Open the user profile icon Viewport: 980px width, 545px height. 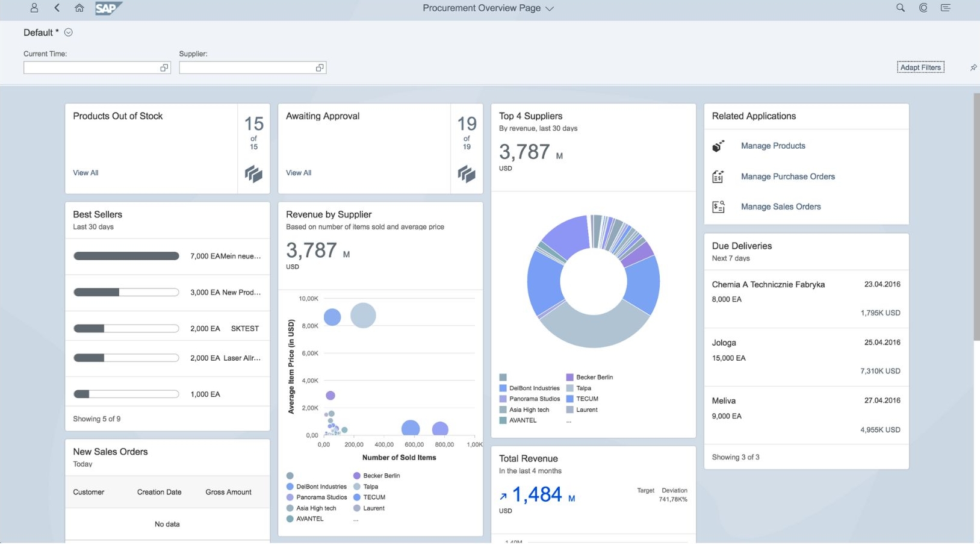tap(34, 8)
